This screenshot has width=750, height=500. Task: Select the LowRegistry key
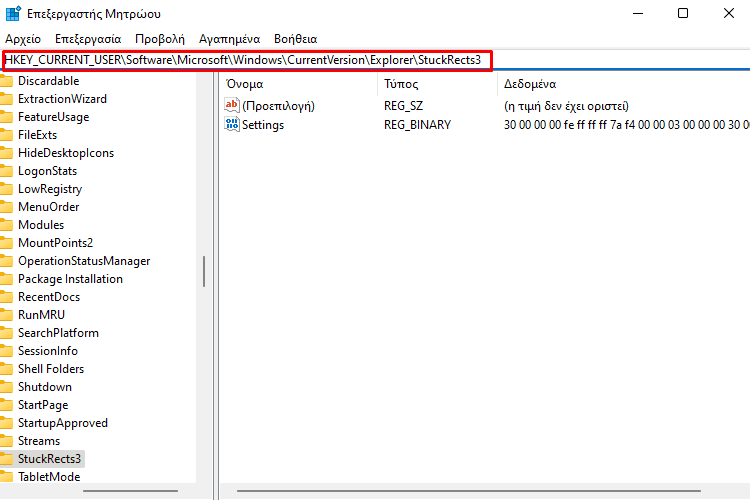point(50,189)
